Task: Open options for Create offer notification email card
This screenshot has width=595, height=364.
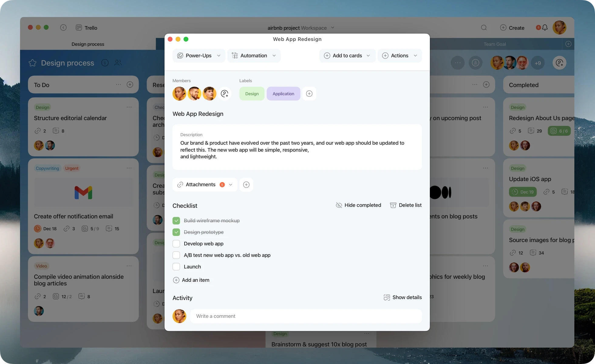Action: point(129,168)
